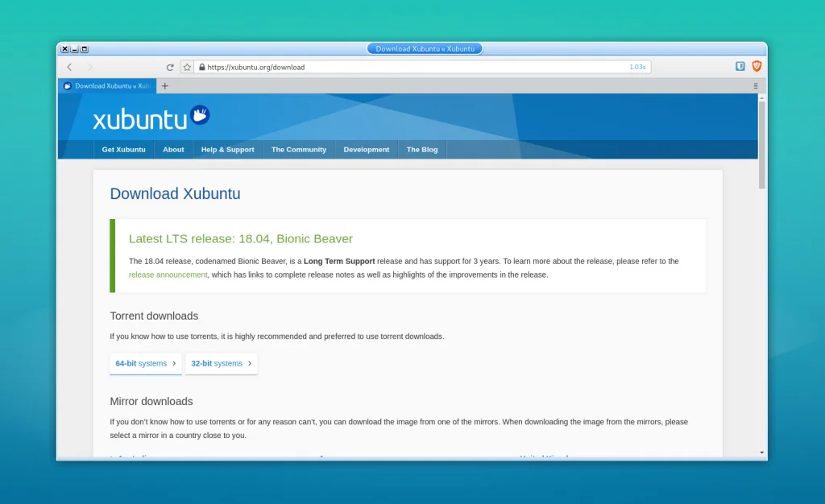This screenshot has width=825, height=504.
Task: Maximize the browser window
Action: click(84, 49)
